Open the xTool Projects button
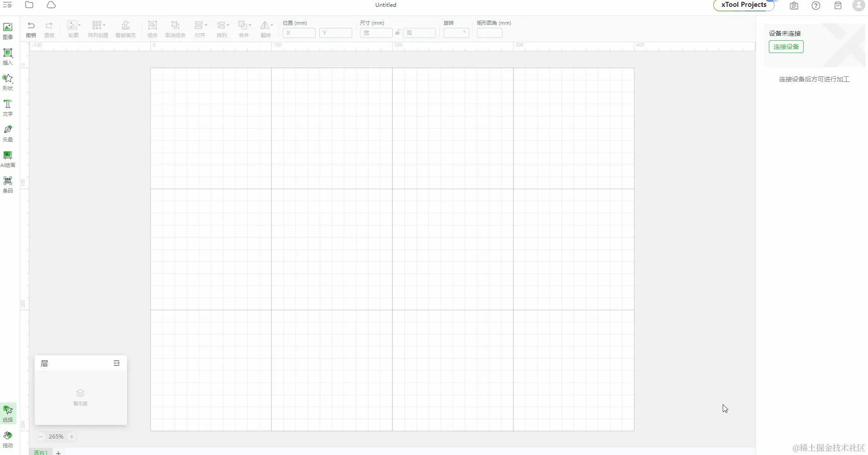This screenshot has height=455, width=868. coord(744,5)
